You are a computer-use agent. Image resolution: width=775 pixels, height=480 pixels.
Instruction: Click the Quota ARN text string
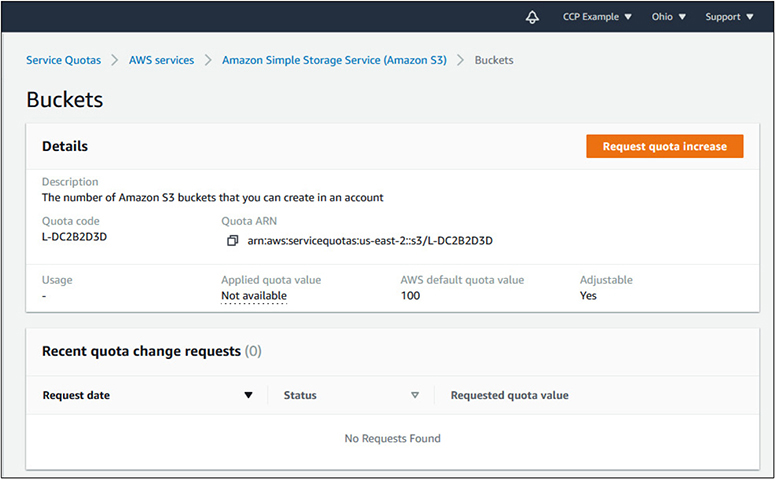369,241
